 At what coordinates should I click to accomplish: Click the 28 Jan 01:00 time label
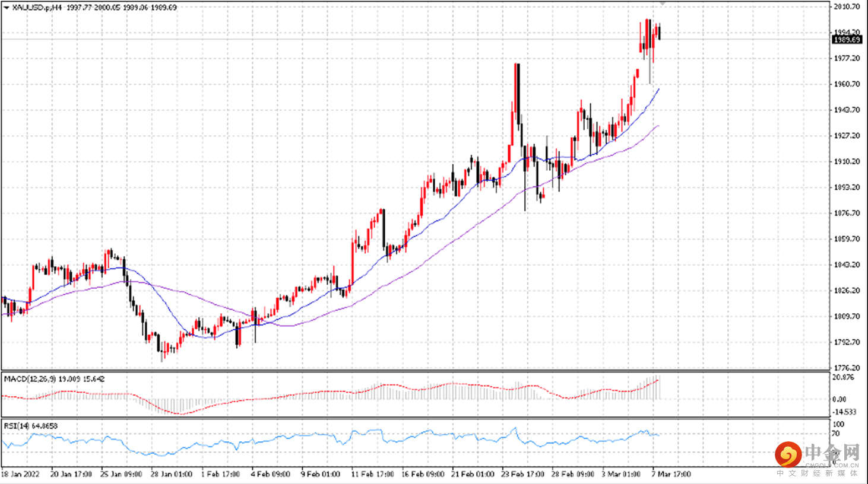click(x=172, y=475)
